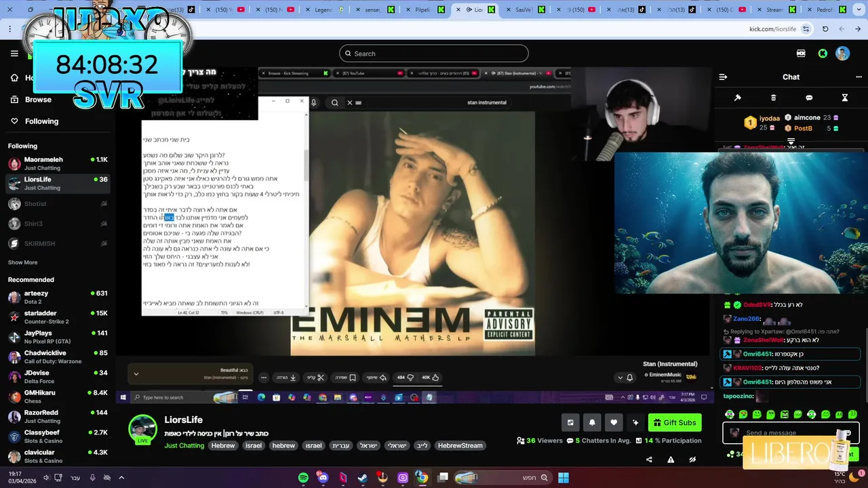Open Discord from the Windows taskbar
The image size is (868, 488).
click(323, 478)
